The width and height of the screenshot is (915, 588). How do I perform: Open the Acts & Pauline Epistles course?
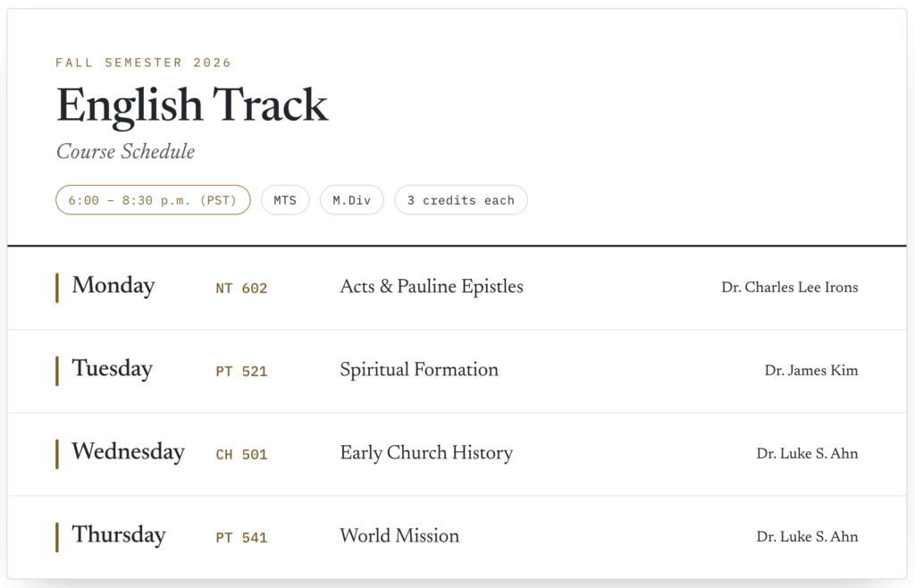(432, 287)
